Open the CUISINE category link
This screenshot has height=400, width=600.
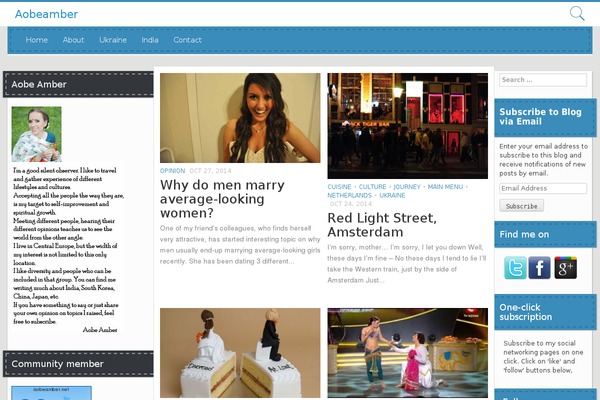[339, 187]
